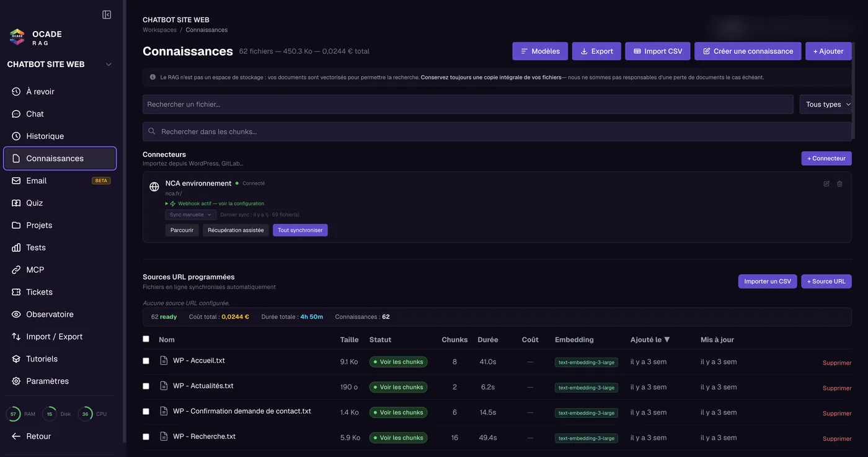Screen dimensions: 868x457
Task: Check the WP - Recherche.txt row
Action: coord(146,437)
